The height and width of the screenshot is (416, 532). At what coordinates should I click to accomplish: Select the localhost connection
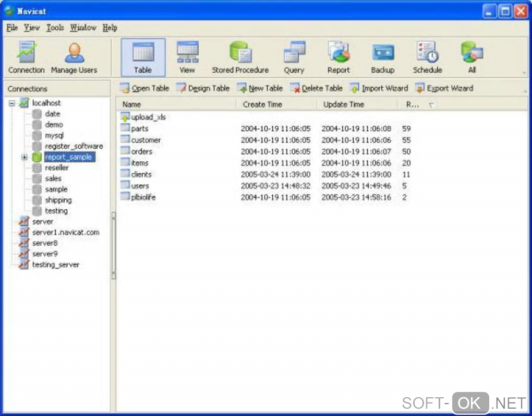click(46, 103)
